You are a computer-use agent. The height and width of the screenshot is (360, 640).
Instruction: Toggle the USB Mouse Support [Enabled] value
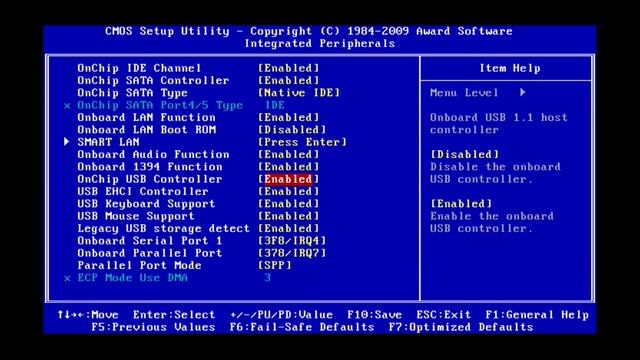click(x=288, y=216)
